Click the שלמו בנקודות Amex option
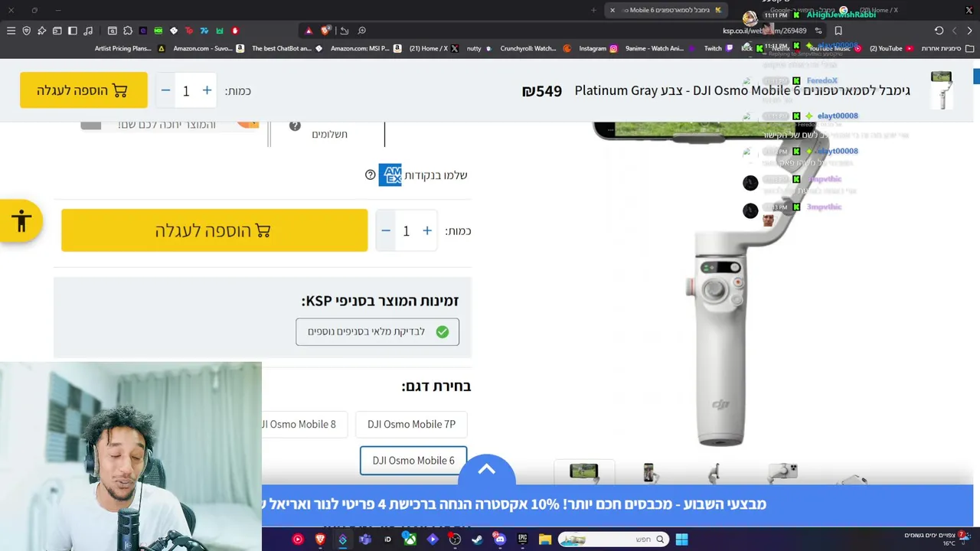This screenshot has height=551, width=980. [x=423, y=175]
